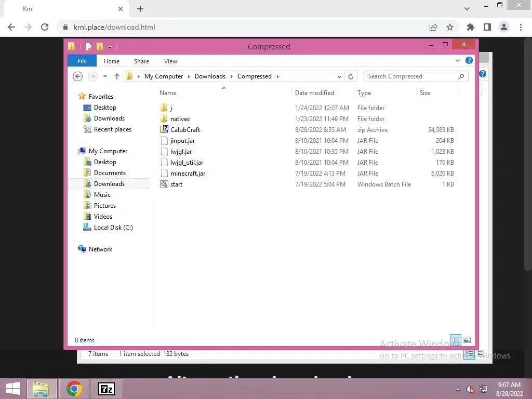Screen dimensions: 532x399
Task: Select the natives folder
Action: click(180, 119)
